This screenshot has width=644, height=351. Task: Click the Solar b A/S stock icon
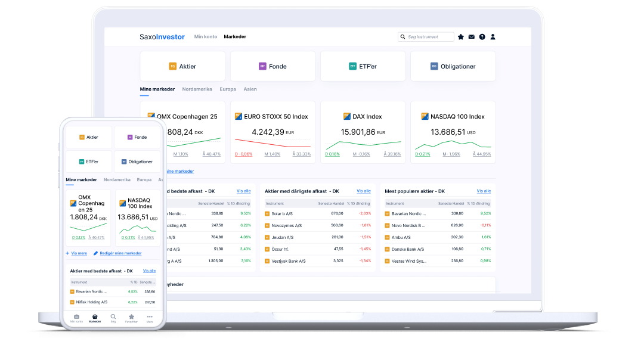[267, 214]
